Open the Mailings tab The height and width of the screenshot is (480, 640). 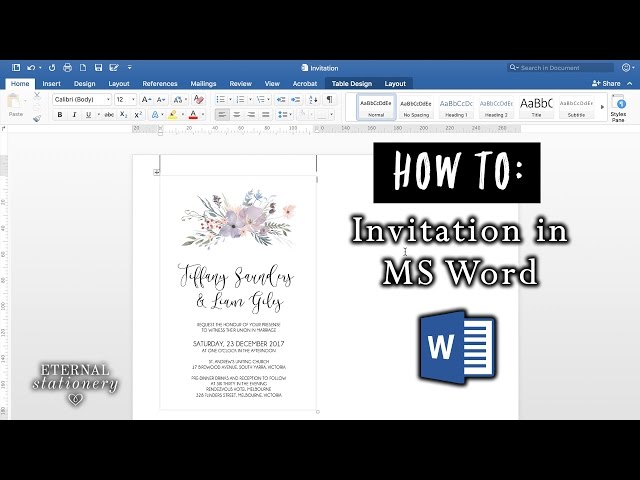click(x=203, y=84)
